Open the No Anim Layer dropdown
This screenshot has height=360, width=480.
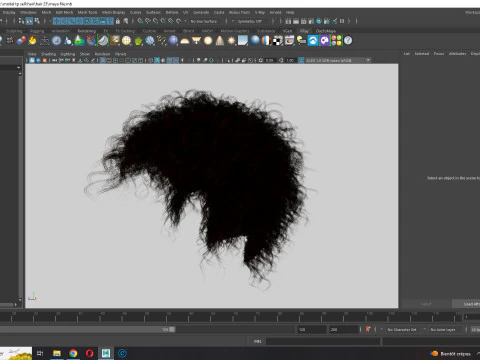pyautogui.click(x=443, y=329)
